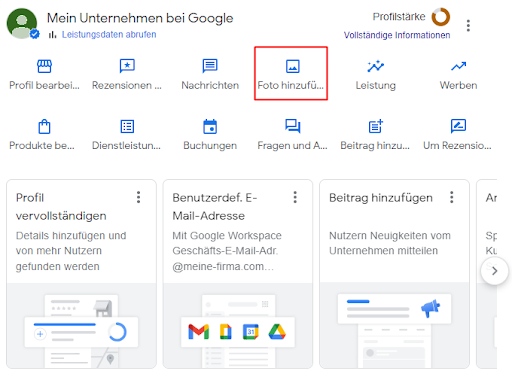Click the Mein Unternehmen bei Google heading
The height and width of the screenshot is (383, 512).
click(140, 18)
